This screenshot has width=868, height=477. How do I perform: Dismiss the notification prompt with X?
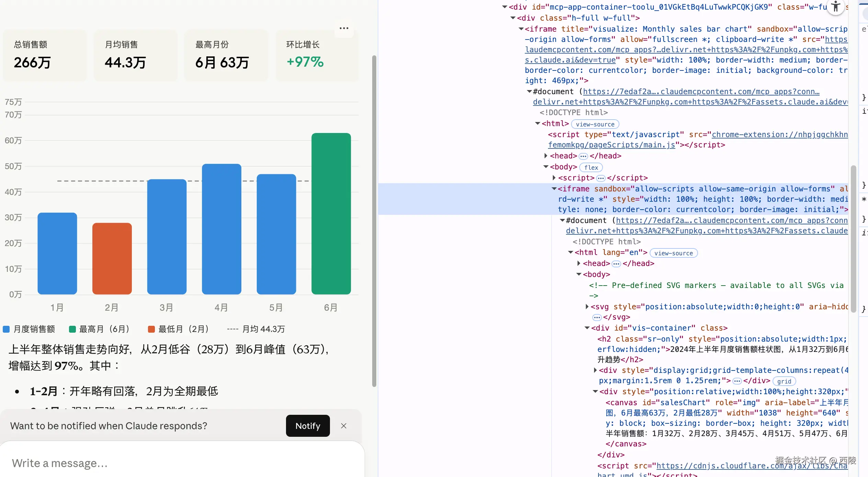pyautogui.click(x=344, y=426)
